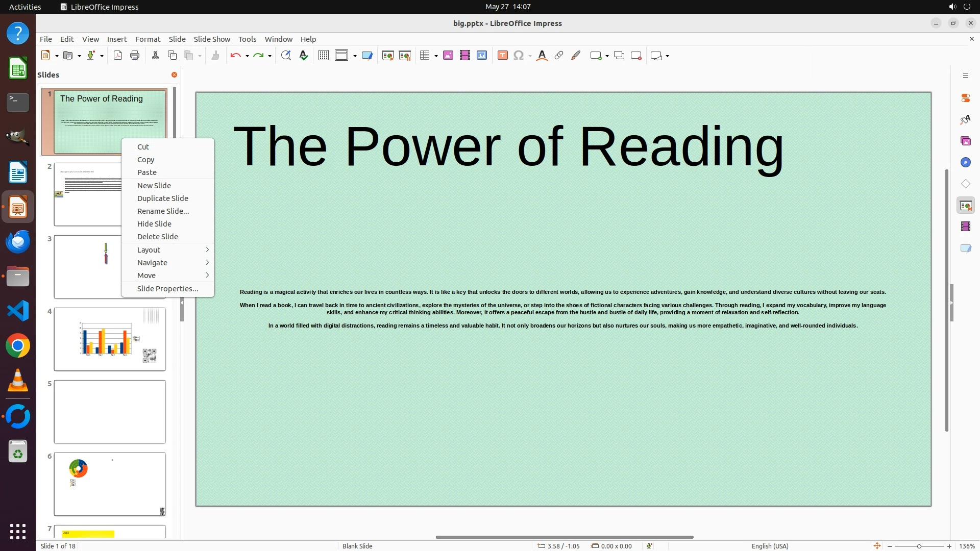Open Display Views dropdown arrow
The width and height of the screenshot is (980, 551).
(355, 56)
